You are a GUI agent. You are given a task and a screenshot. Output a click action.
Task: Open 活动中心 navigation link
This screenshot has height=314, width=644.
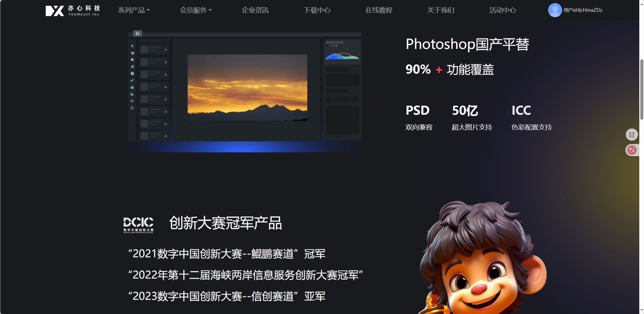point(503,10)
